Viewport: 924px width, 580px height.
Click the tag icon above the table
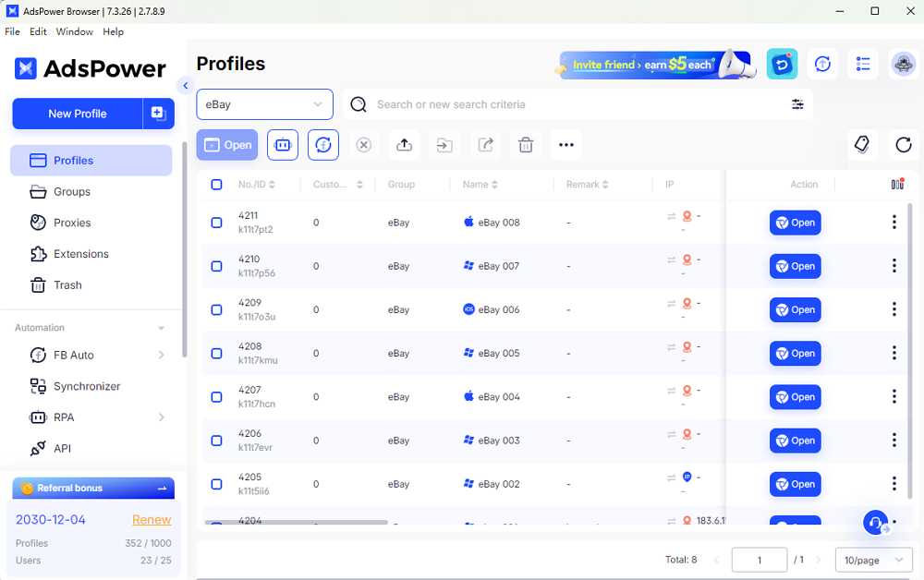(x=862, y=144)
